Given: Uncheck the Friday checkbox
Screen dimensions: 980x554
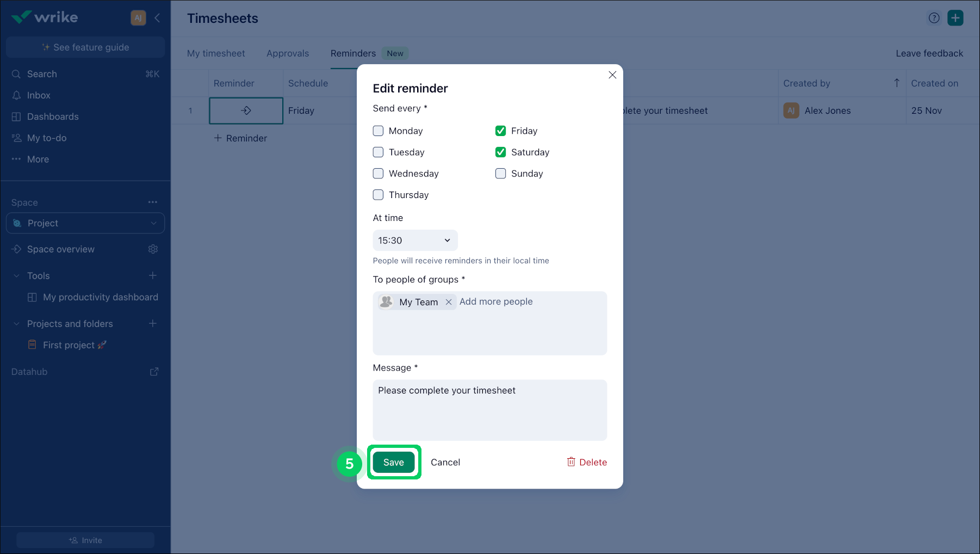Looking at the screenshot, I should [x=500, y=131].
